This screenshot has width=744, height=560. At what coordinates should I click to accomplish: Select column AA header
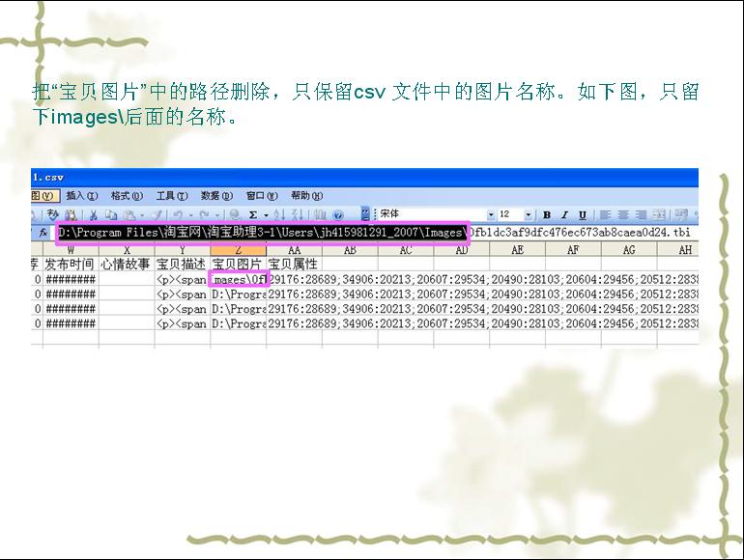click(x=294, y=249)
